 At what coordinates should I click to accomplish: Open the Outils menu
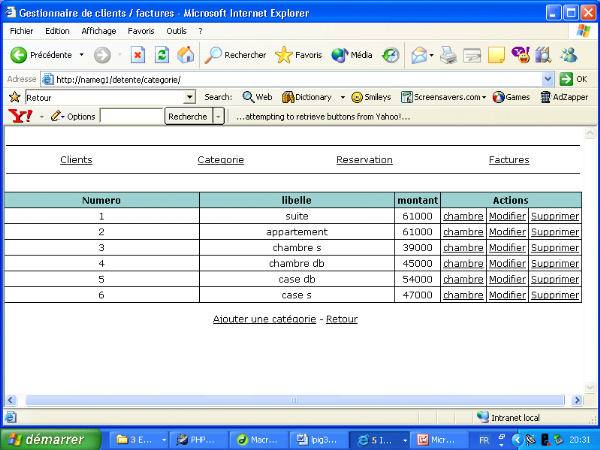[176, 31]
